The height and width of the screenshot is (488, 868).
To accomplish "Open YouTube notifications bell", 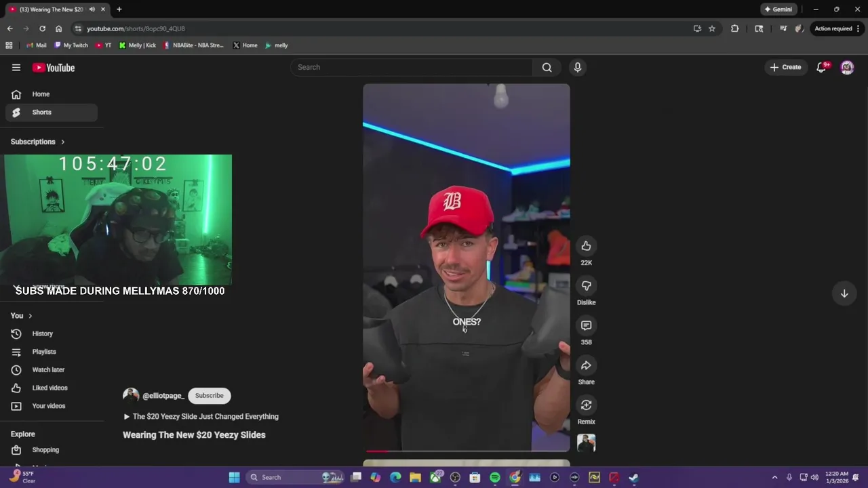I will (821, 67).
